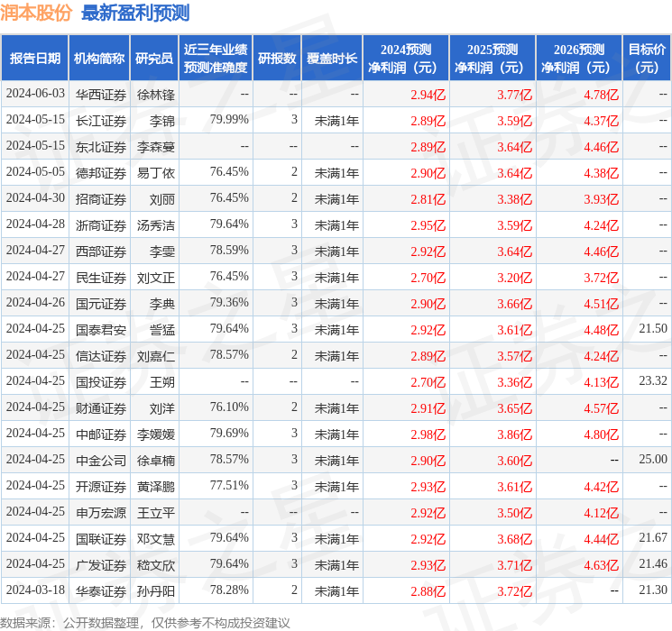Click the 3.86亿 2025 forecast
The height and width of the screenshot is (631, 672).
515,434
